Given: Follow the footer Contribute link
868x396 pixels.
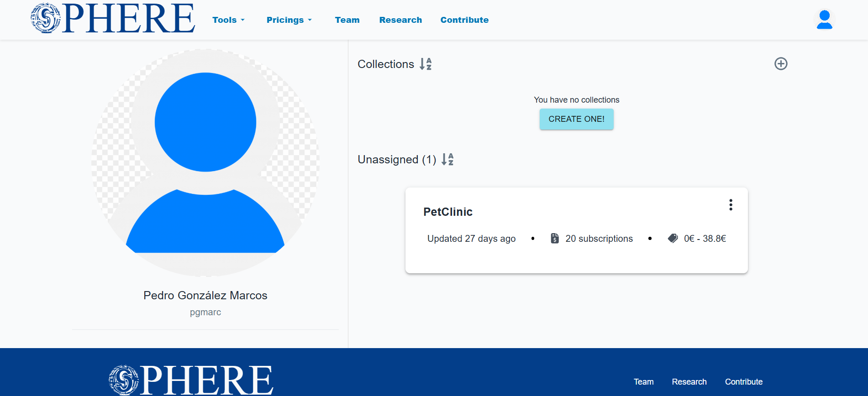Looking at the screenshot, I should pyautogui.click(x=743, y=382).
